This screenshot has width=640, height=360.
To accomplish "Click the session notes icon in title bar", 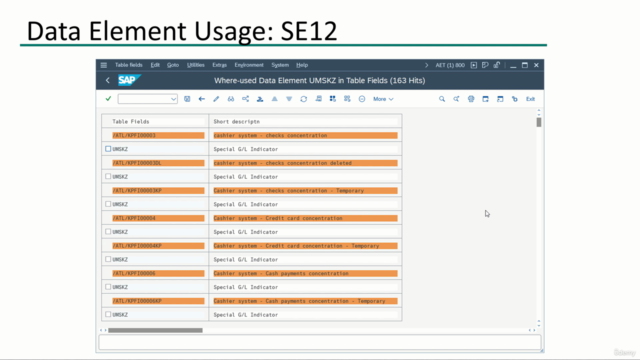I will tap(485, 65).
